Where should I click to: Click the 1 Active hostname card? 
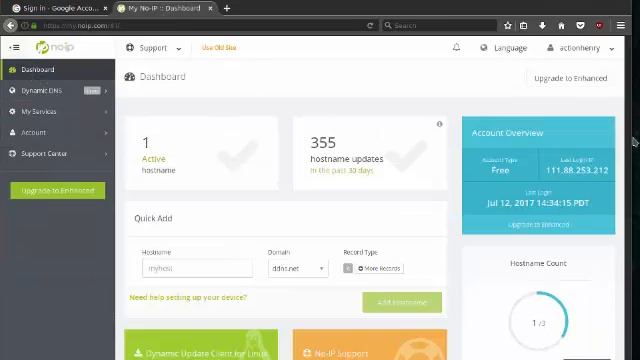click(202, 153)
